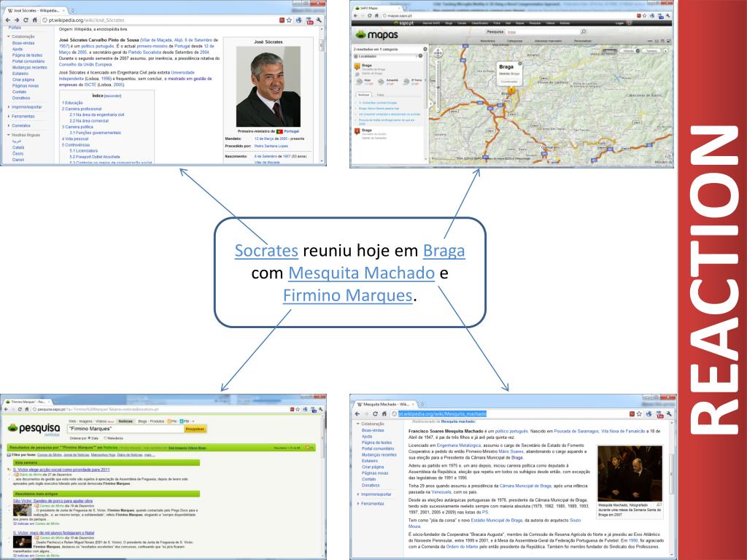This screenshot has height=560, width=747.
Task: Open 'Partido Socialista' link in Sócrates article
Action: point(144,52)
